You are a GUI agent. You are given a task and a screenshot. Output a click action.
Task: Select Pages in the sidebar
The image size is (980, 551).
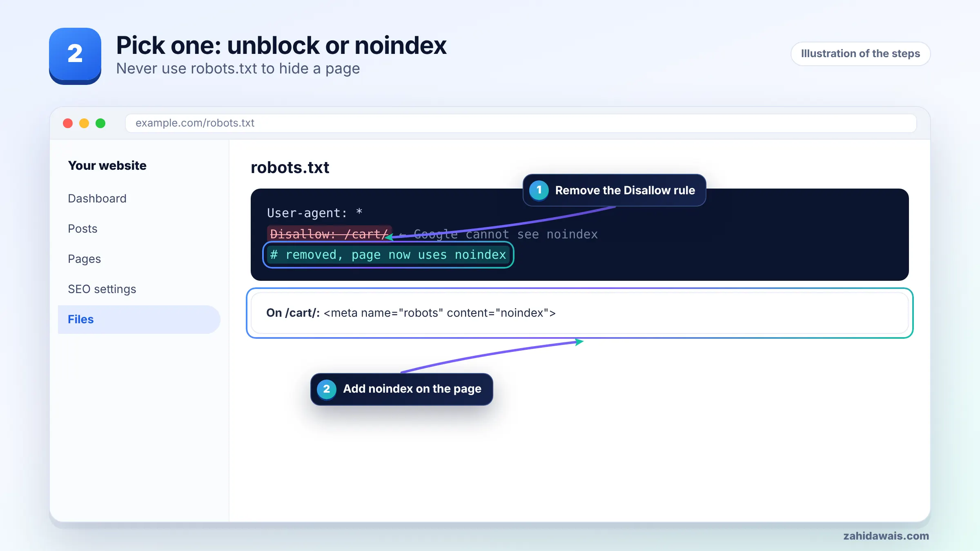[x=84, y=259]
